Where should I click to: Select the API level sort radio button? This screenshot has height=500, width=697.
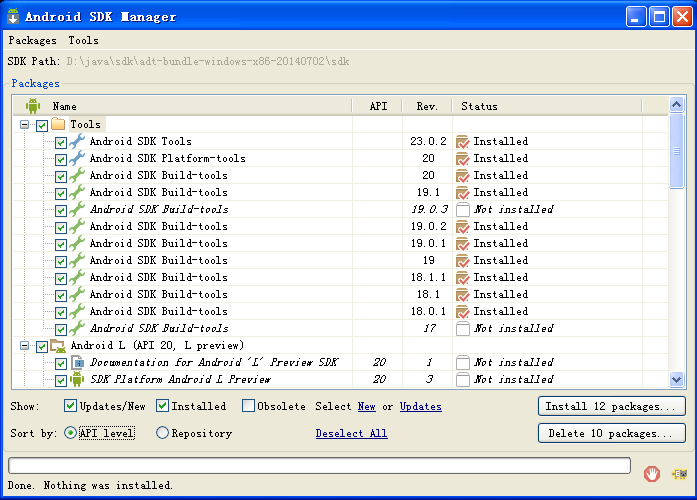70,432
